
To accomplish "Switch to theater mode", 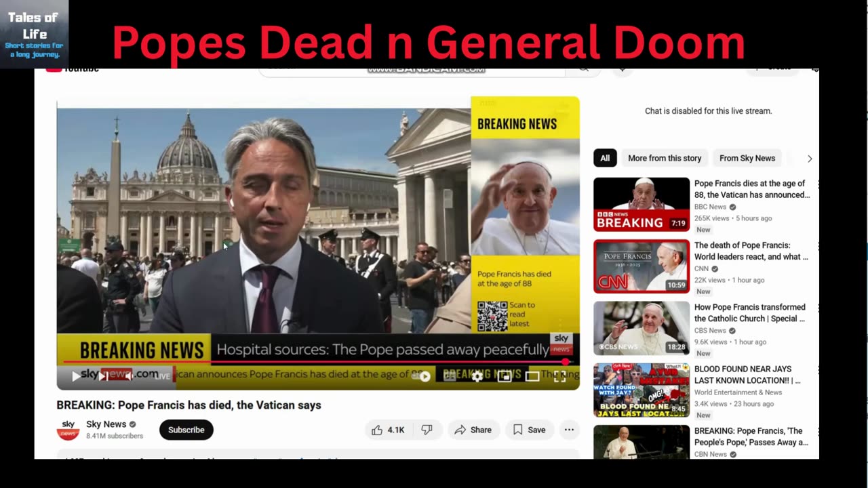I will click(532, 376).
